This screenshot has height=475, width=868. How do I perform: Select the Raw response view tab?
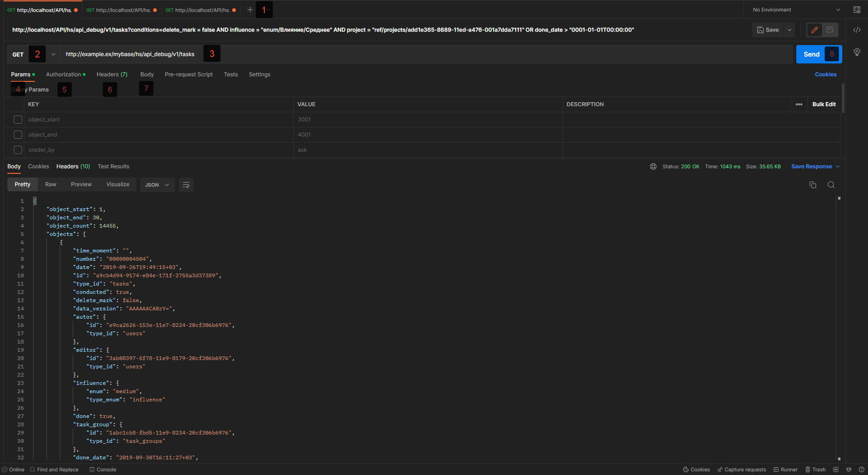(x=51, y=184)
